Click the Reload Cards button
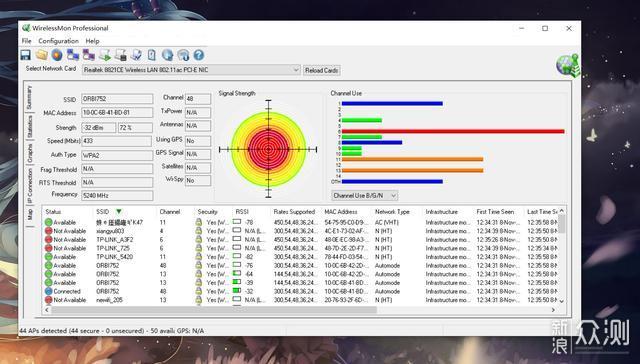The width and height of the screenshot is (640, 364). point(322,70)
